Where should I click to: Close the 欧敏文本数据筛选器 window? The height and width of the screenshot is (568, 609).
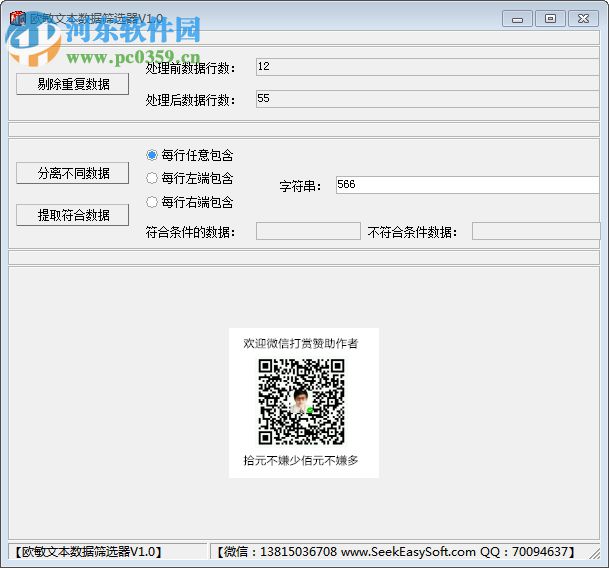(583, 19)
